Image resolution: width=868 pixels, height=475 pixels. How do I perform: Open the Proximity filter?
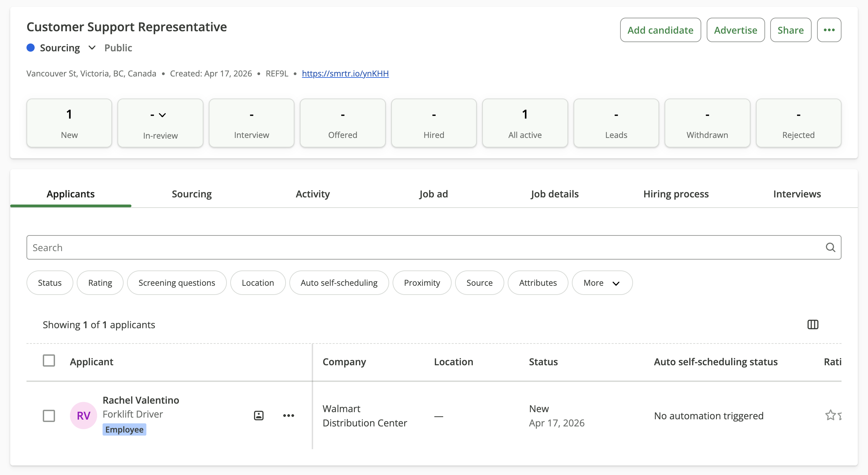pos(422,283)
